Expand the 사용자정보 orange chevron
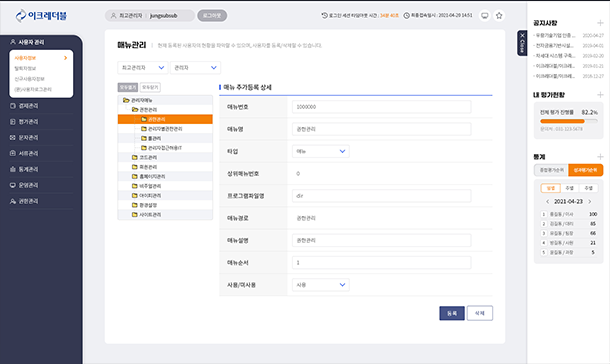The height and width of the screenshot is (364, 610). click(65, 58)
